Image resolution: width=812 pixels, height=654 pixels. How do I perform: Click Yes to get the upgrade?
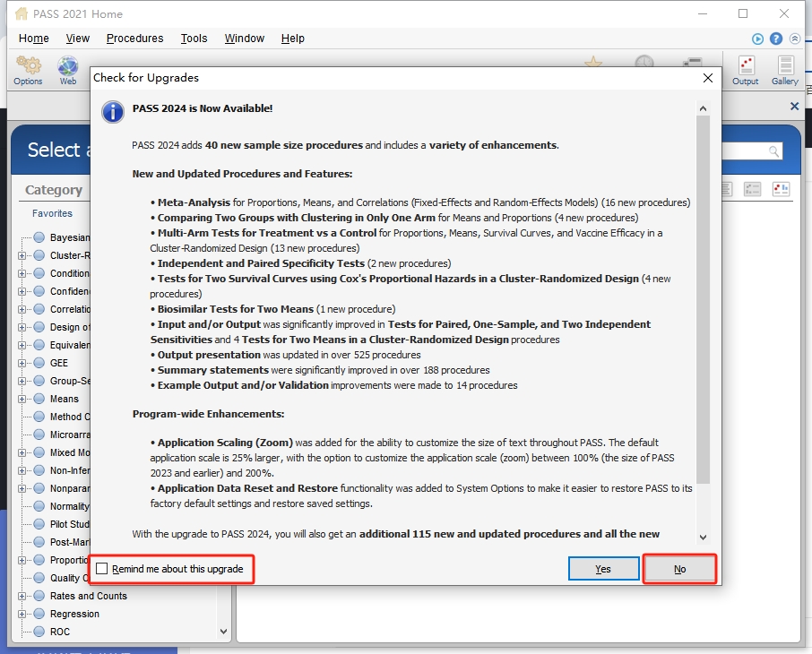pos(603,569)
